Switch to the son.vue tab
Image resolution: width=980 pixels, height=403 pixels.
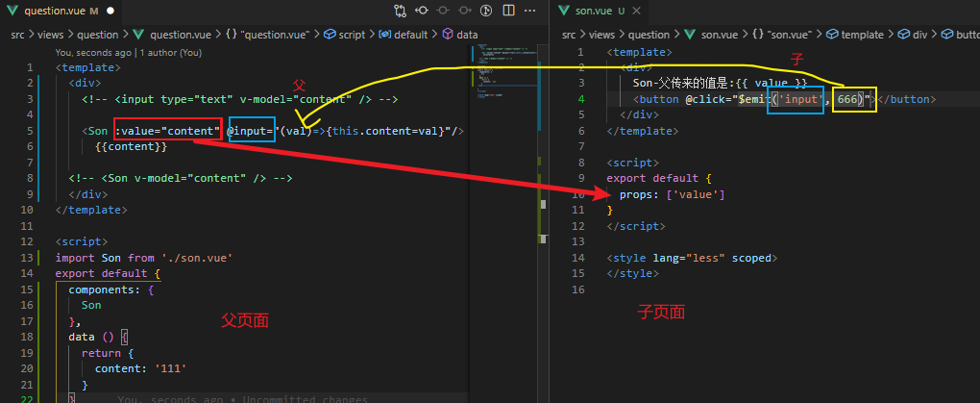[x=594, y=11]
